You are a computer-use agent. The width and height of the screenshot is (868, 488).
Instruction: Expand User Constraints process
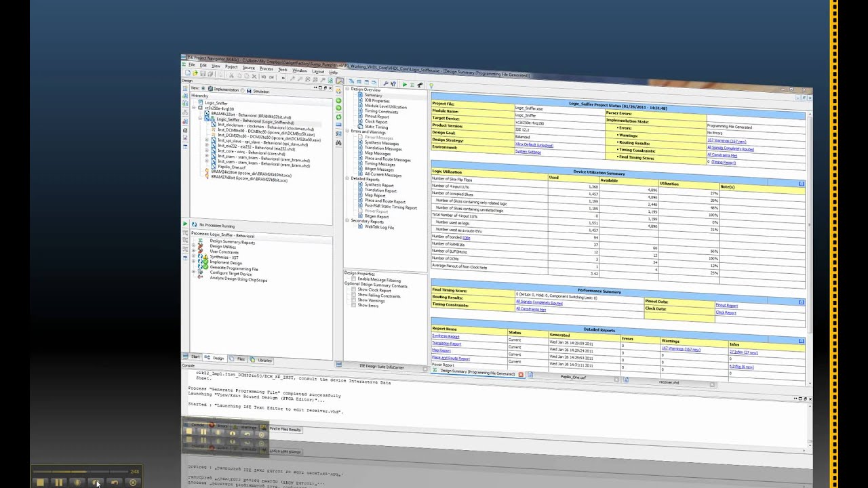pos(193,250)
